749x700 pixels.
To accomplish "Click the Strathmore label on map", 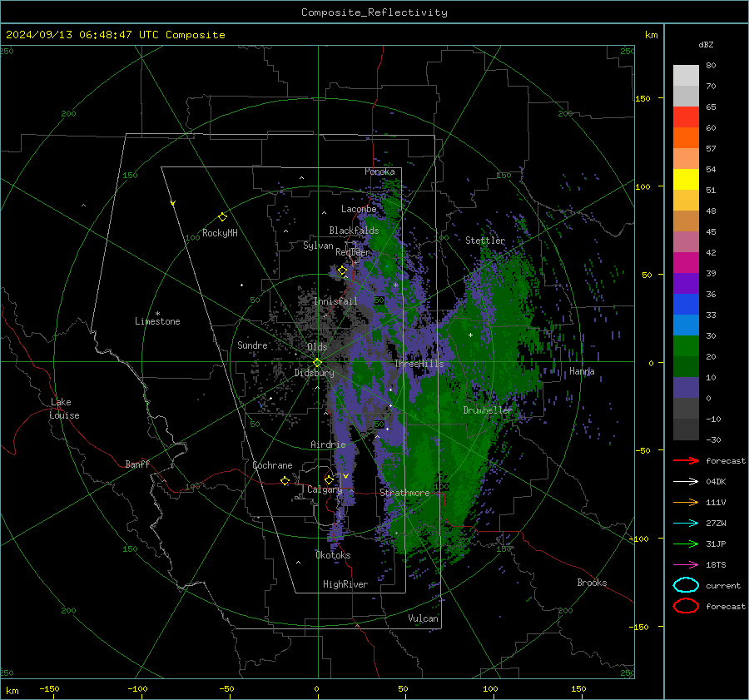I will 404,493.
